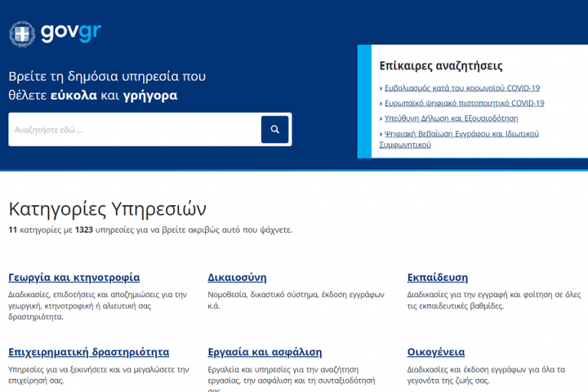Open Ψηφιακή Βεβαίωση Εγγράφου και Ιδιωτικού Συμφωνητικού link
This screenshot has height=392, width=588.
(459, 139)
